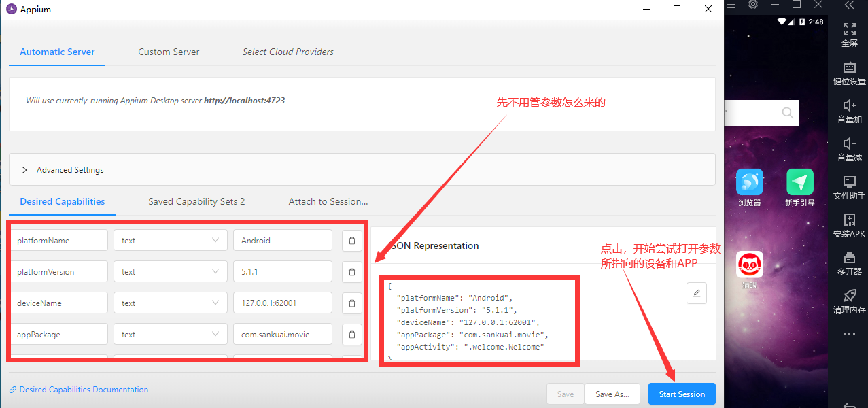Focus the platformVersion value field
Viewport: 868px width, 408px height.
(283, 271)
